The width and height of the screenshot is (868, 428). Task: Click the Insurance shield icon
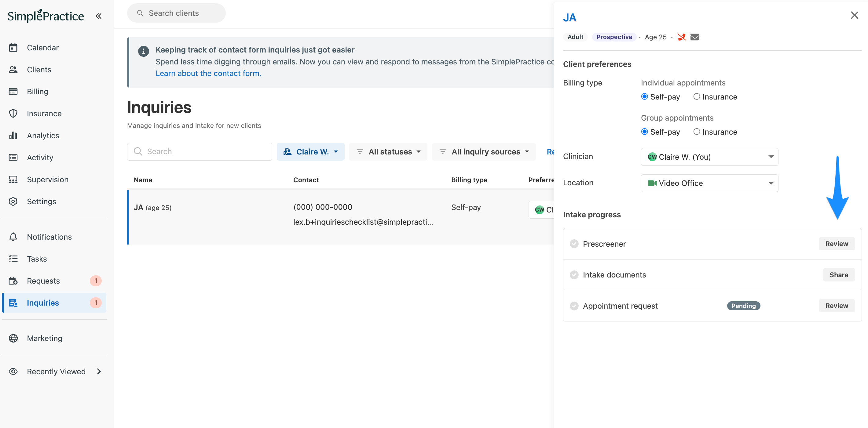pyautogui.click(x=13, y=114)
